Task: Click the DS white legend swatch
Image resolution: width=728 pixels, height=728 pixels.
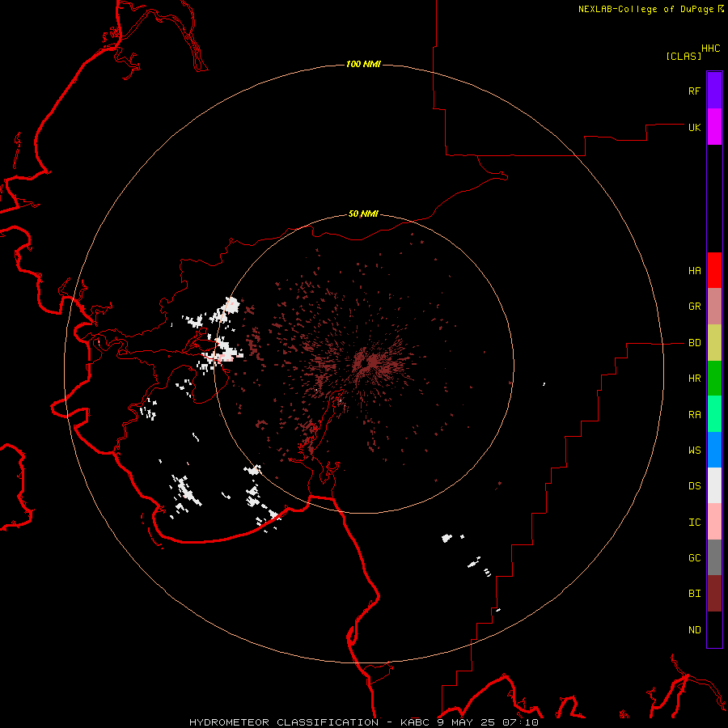Action: coord(714,485)
